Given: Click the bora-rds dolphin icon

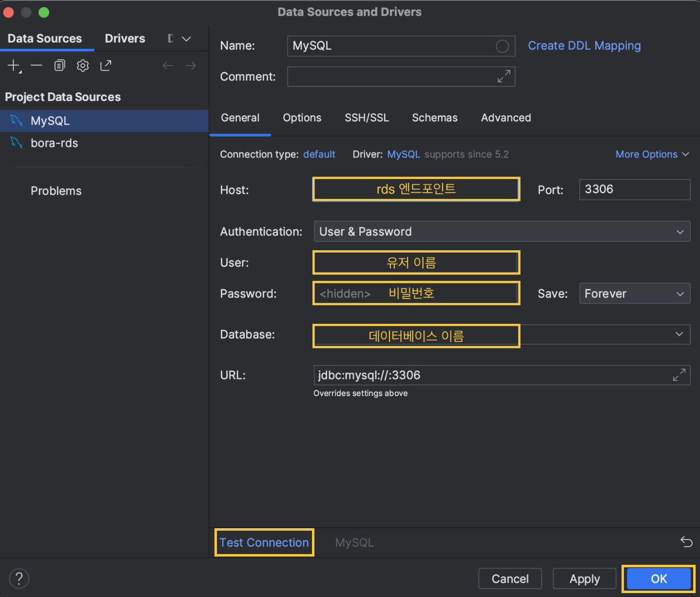Looking at the screenshot, I should point(17,143).
